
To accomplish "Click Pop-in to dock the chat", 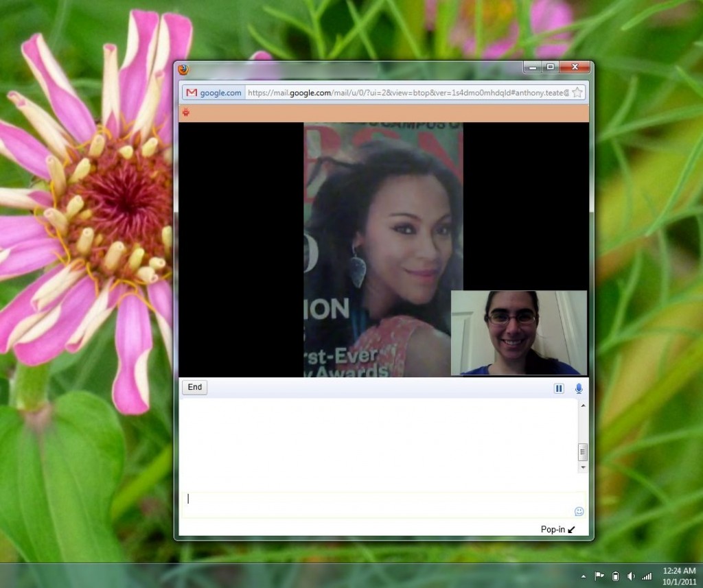I will (x=557, y=529).
